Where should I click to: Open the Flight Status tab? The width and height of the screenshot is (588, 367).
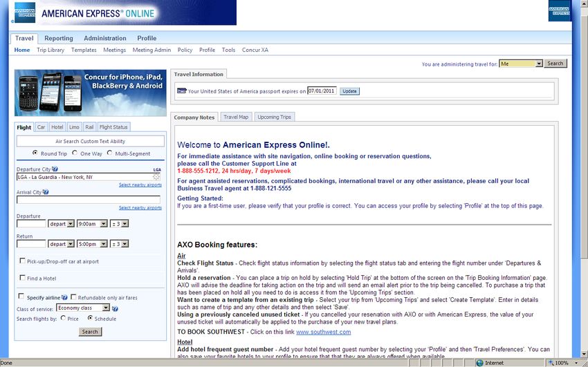pyautogui.click(x=113, y=127)
